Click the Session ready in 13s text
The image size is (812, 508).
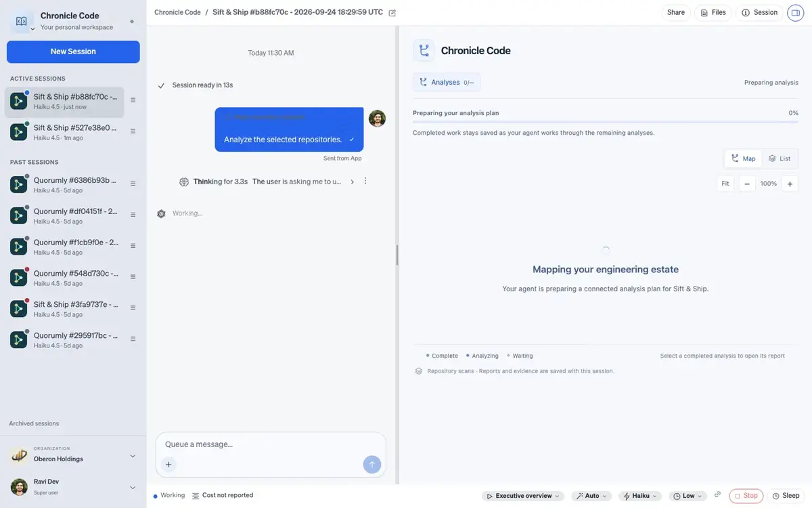202,85
